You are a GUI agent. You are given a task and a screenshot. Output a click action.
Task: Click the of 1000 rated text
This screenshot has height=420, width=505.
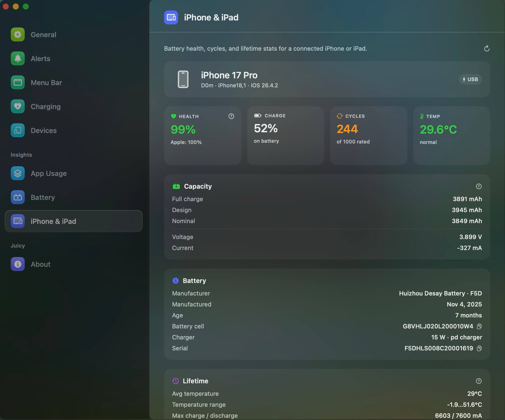point(353,142)
